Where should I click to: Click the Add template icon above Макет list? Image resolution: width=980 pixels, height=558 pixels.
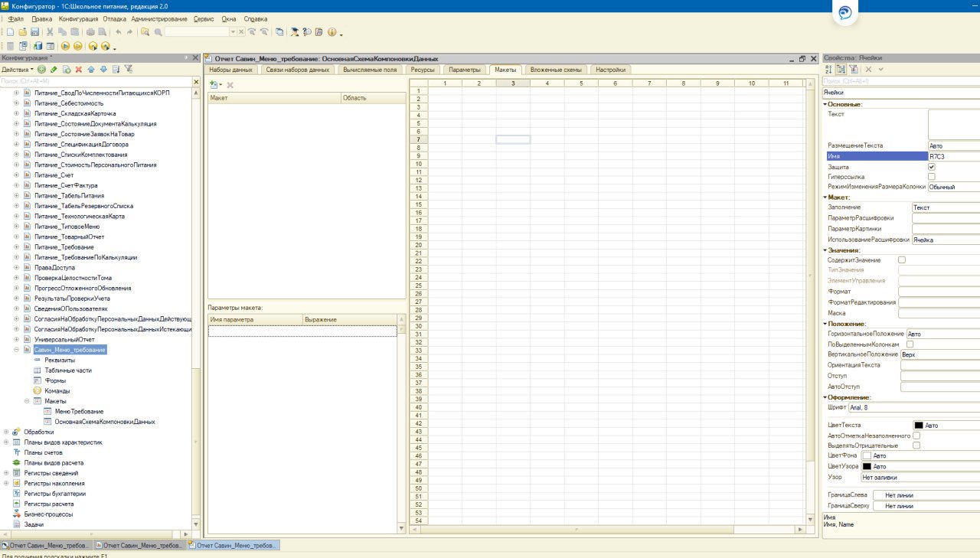tap(214, 84)
